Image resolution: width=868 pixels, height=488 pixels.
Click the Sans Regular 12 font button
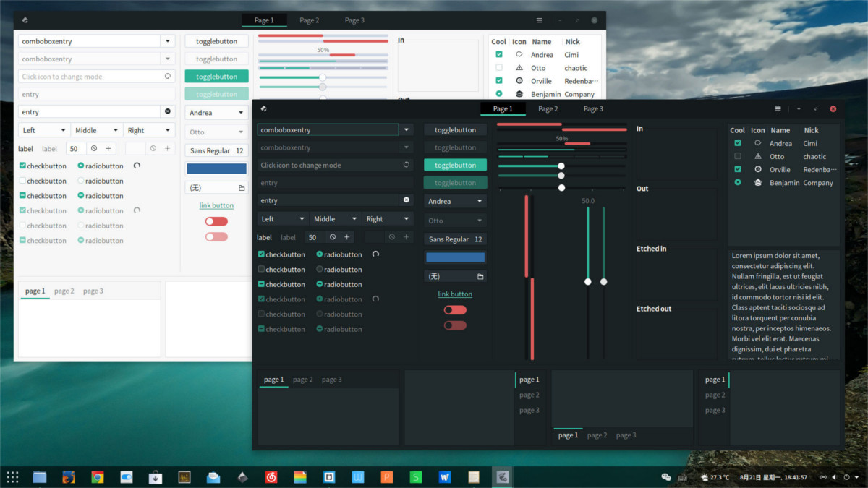454,239
